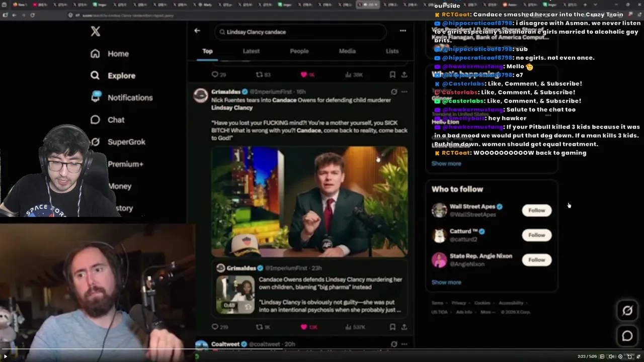644x362 pixels.
Task: Reply to the post with 38K views
Action: pyautogui.click(x=219, y=74)
